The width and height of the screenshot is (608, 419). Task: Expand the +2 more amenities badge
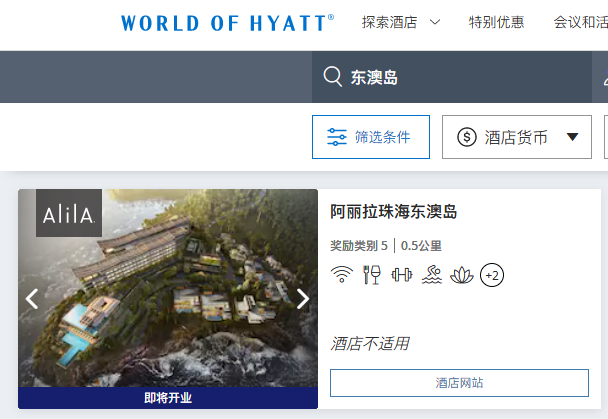[492, 275]
